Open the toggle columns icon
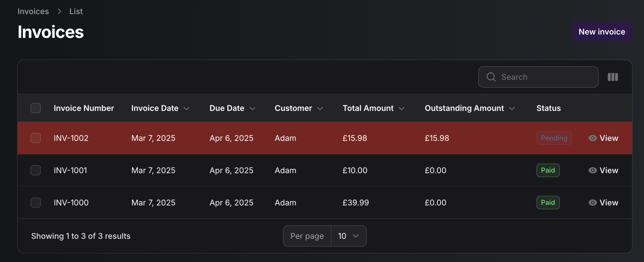This screenshot has width=644, height=262. 613,77
